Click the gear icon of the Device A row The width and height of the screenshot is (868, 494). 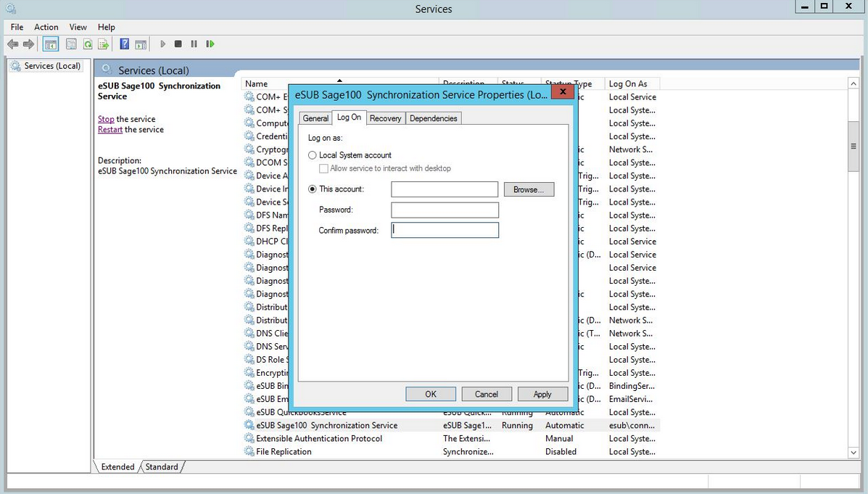[x=249, y=176]
